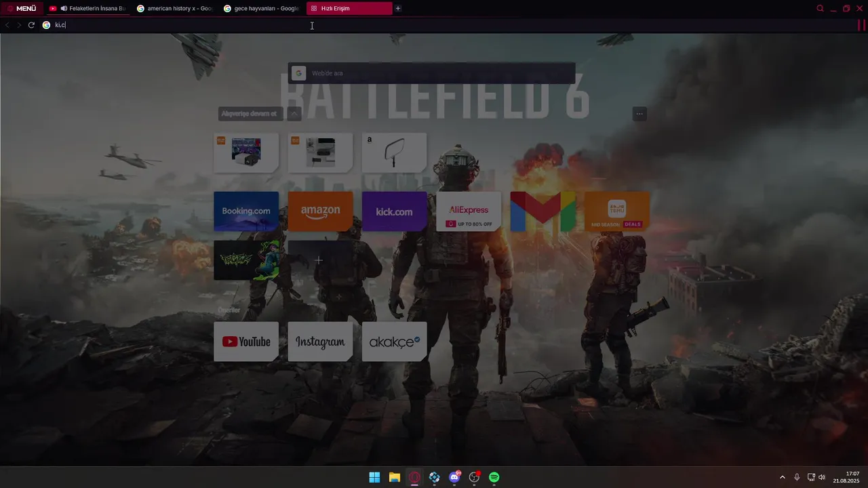The image size is (868, 488).
Task: Click Opera GX icon in taskbar
Action: click(414, 477)
